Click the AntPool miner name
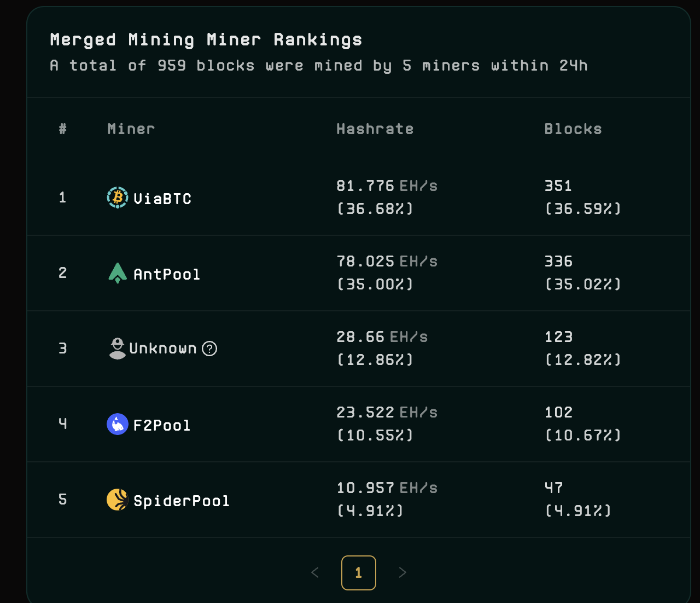Image resolution: width=700 pixels, height=603 pixels. [x=167, y=274]
